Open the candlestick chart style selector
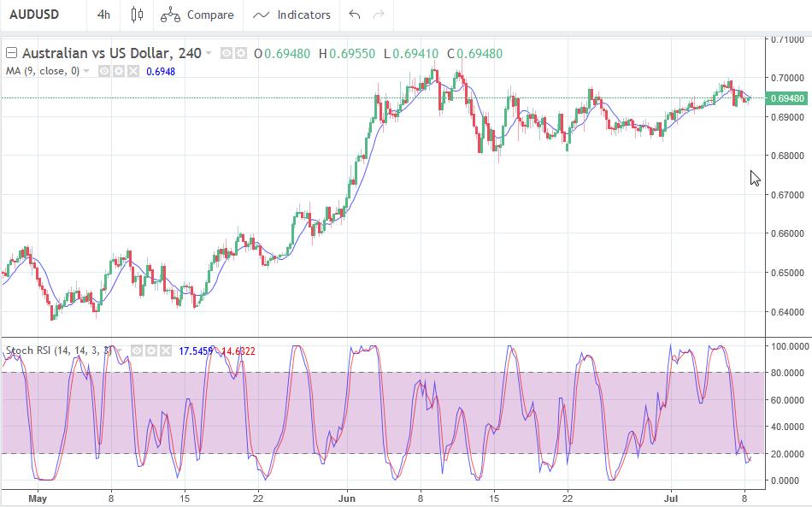This screenshot has width=812, height=507. click(137, 15)
